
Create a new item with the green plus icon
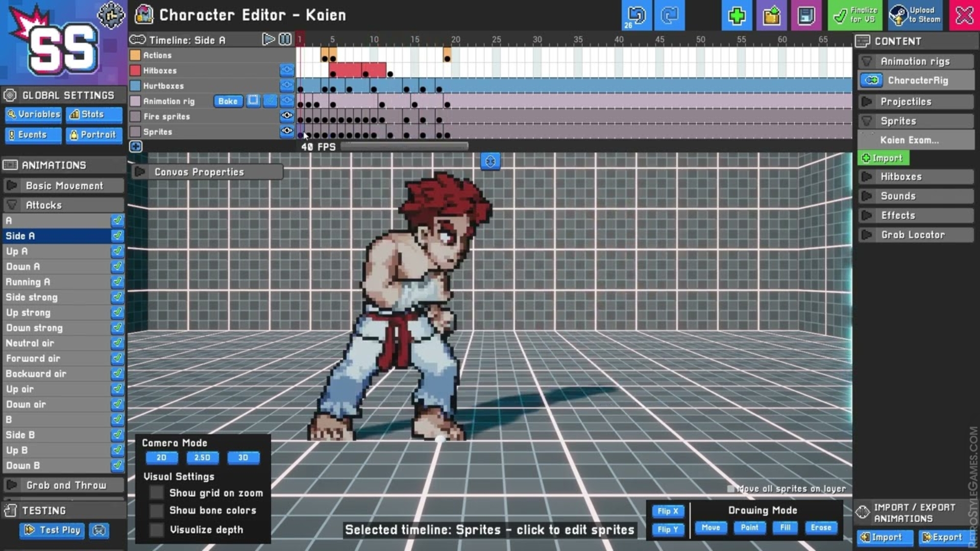click(737, 15)
